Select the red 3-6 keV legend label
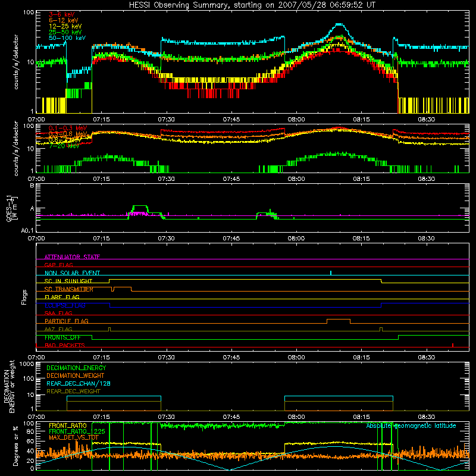 [62, 14]
